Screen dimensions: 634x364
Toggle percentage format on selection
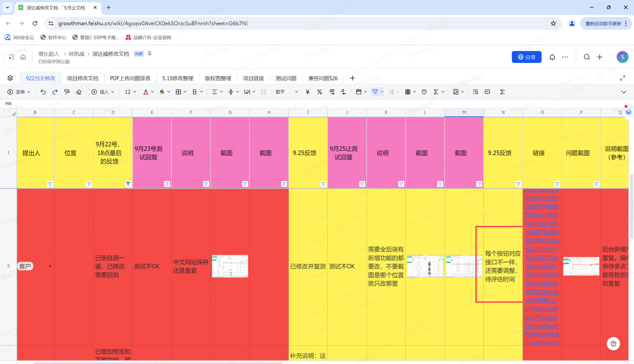coord(319,92)
